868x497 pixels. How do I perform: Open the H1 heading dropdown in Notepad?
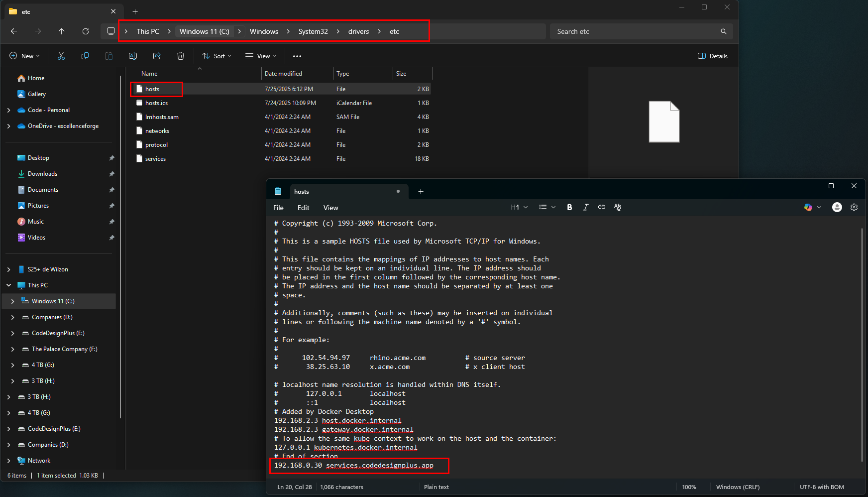click(x=519, y=207)
